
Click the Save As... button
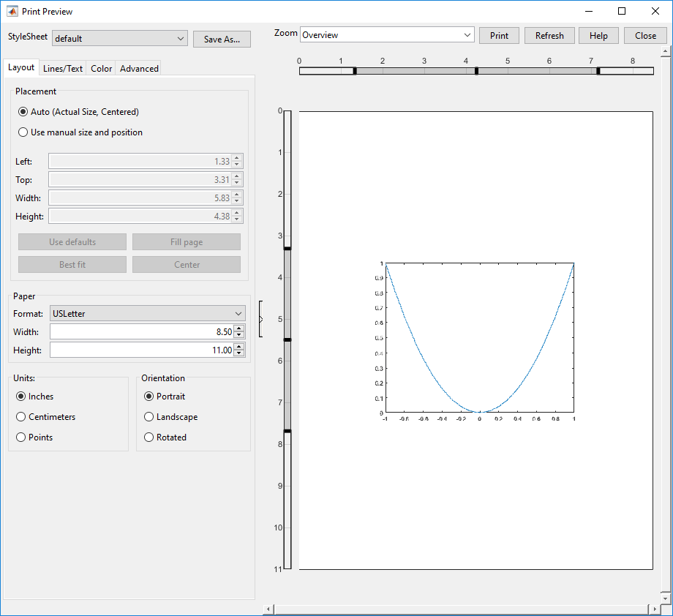click(x=222, y=39)
